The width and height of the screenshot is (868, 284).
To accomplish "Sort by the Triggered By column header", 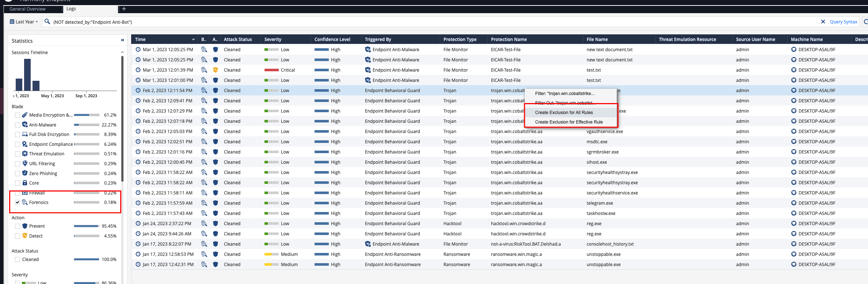I will pyautogui.click(x=378, y=39).
